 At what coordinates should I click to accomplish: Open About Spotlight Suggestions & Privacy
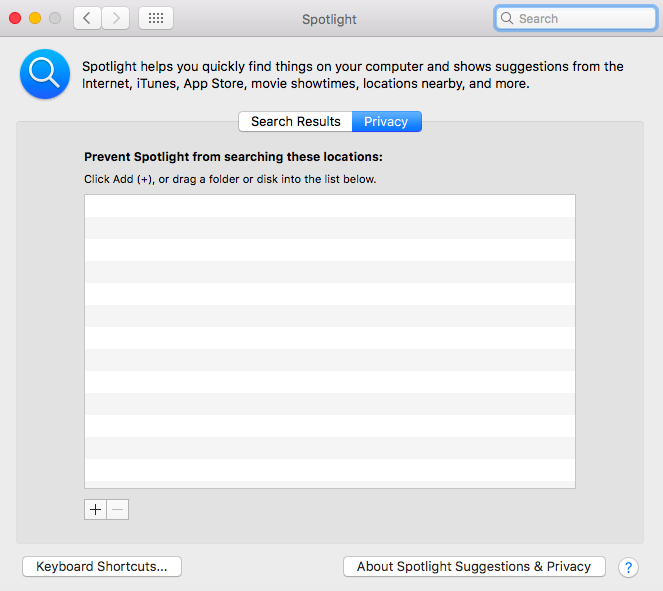pos(474,566)
